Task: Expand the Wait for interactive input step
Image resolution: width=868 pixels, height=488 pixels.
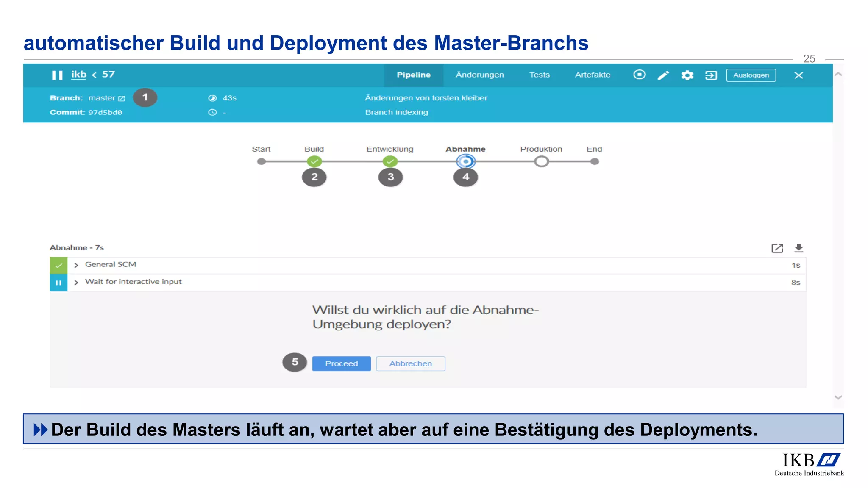Action: [76, 283]
